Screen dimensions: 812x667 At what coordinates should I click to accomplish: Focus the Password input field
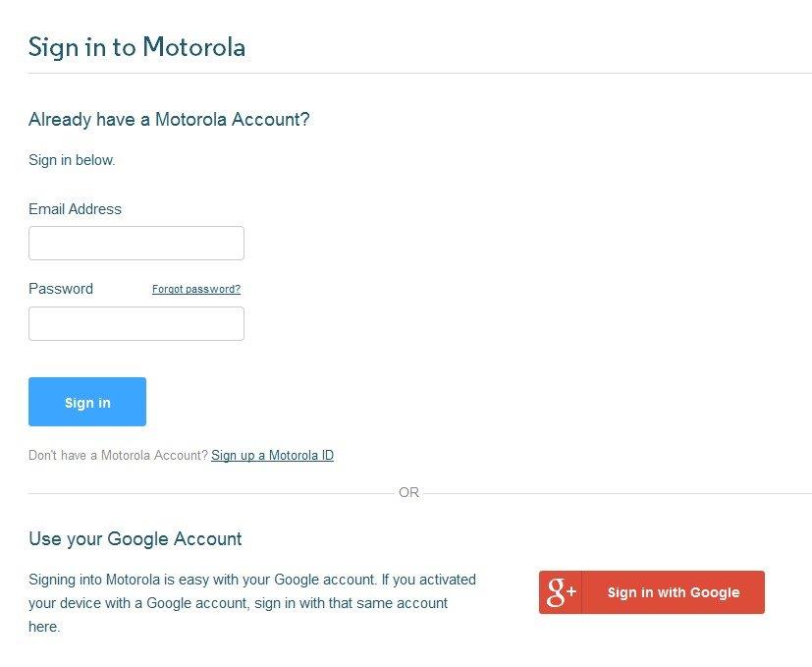(x=136, y=323)
